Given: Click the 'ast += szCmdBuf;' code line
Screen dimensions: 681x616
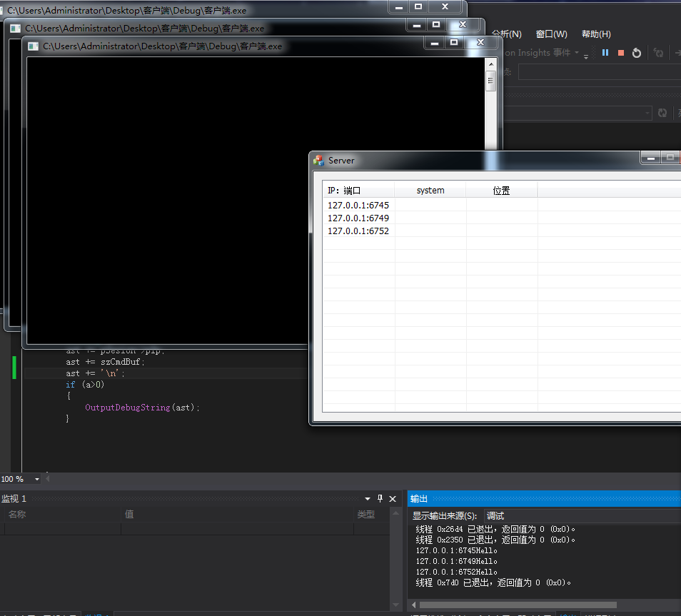Looking at the screenshot, I should (x=105, y=362).
